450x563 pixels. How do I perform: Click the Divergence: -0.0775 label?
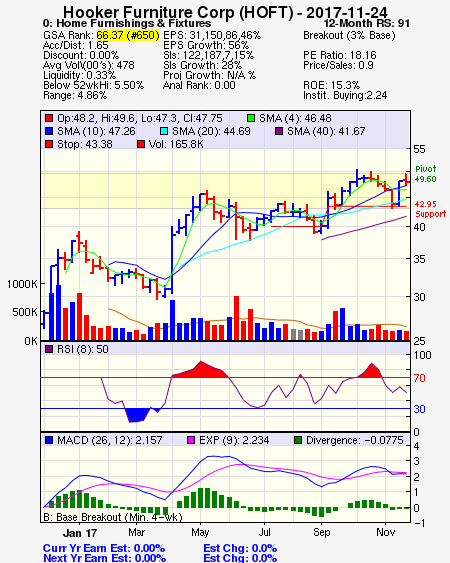tap(355, 440)
